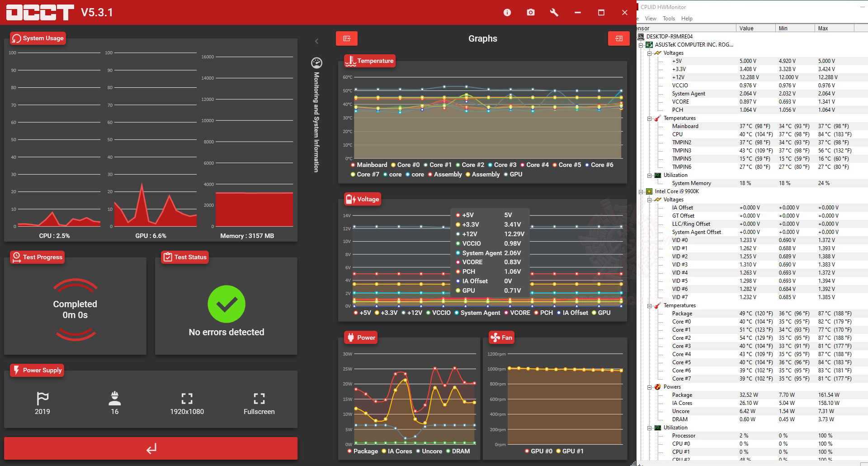
Task: Collapse the ASUSTeK COMPUTER tree node
Action: click(641, 45)
